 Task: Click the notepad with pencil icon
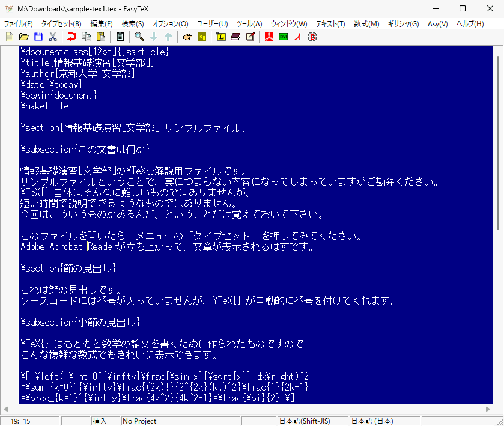click(x=250, y=37)
